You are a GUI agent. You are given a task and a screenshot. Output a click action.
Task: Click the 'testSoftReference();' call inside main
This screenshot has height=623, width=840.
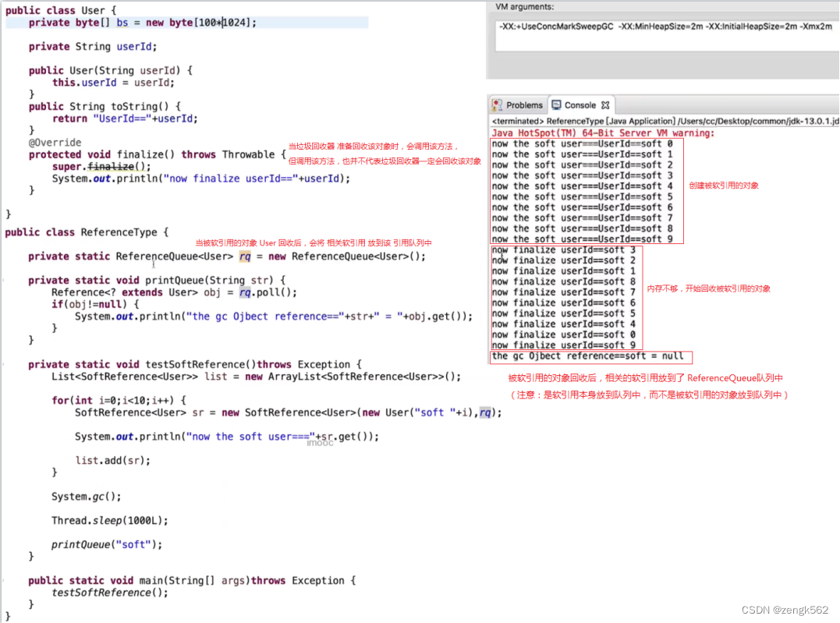110,593
